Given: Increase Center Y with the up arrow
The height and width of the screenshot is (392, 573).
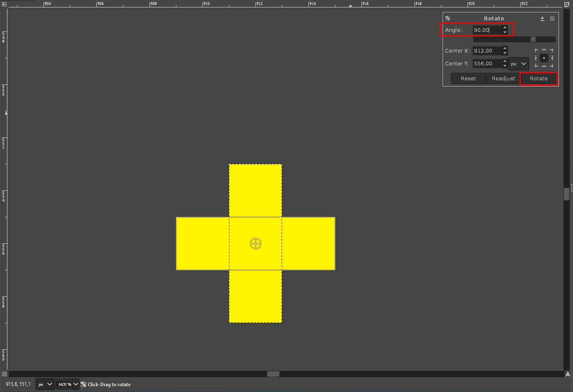Looking at the screenshot, I should pos(505,61).
